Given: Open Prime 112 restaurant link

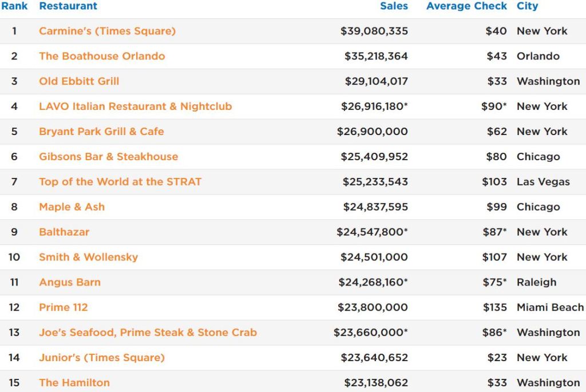Looking at the screenshot, I should coord(63,307).
